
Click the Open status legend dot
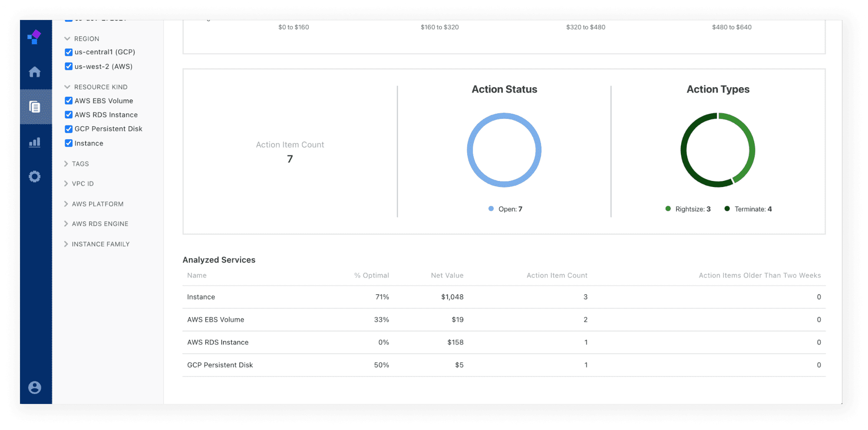point(491,209)
